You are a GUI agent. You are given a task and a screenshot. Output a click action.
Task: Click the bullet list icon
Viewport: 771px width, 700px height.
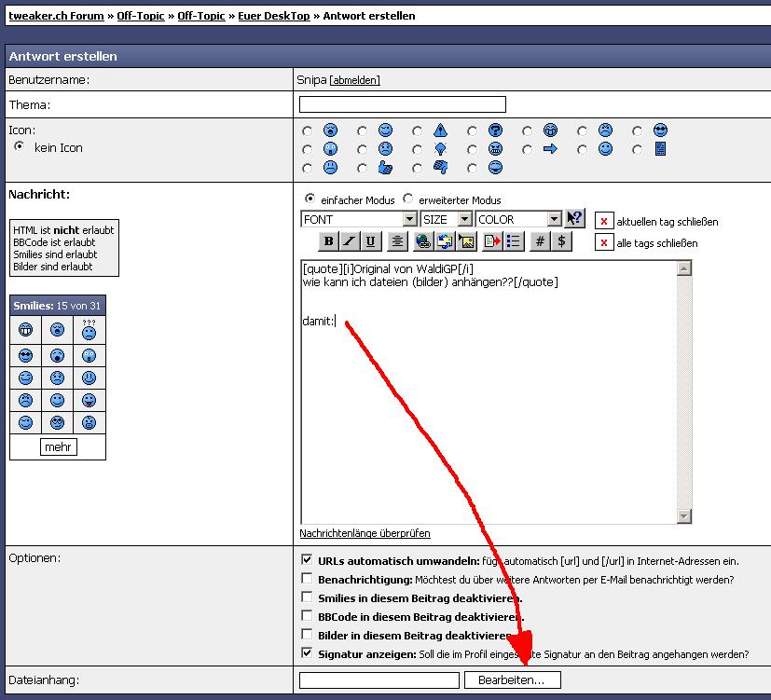514,241
